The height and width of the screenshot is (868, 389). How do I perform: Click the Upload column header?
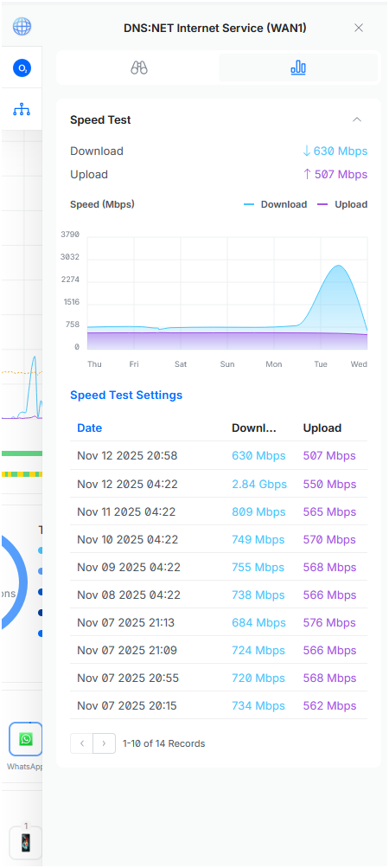click(x=322, y=428)
